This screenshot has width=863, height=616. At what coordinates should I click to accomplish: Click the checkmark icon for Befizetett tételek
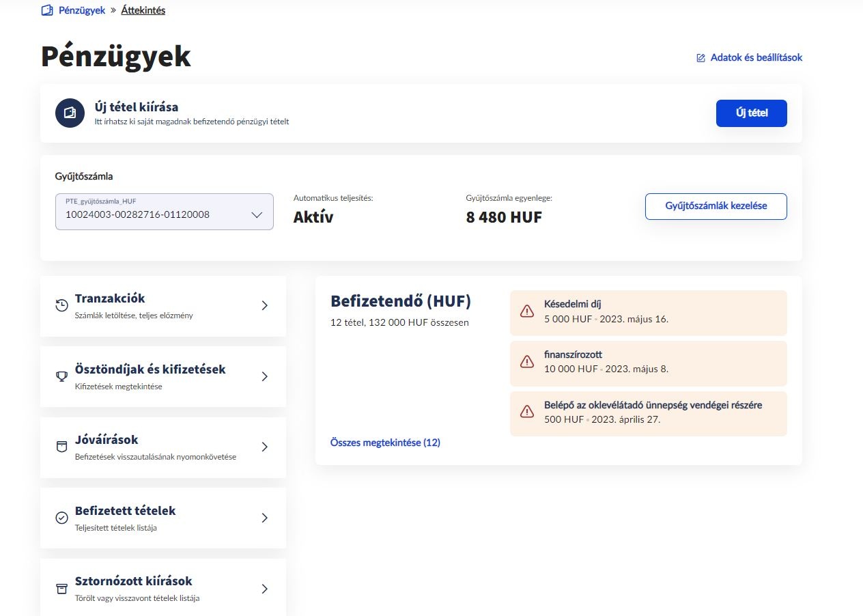coord(61,518)
